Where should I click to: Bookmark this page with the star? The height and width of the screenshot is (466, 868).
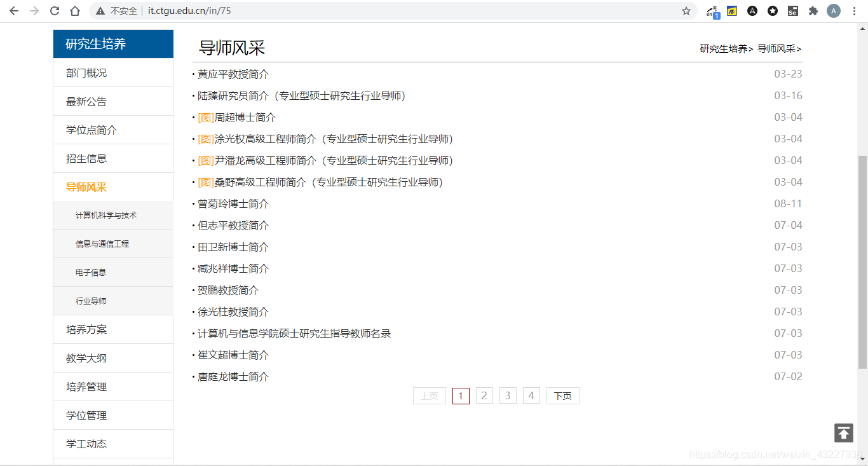(686, 11)
